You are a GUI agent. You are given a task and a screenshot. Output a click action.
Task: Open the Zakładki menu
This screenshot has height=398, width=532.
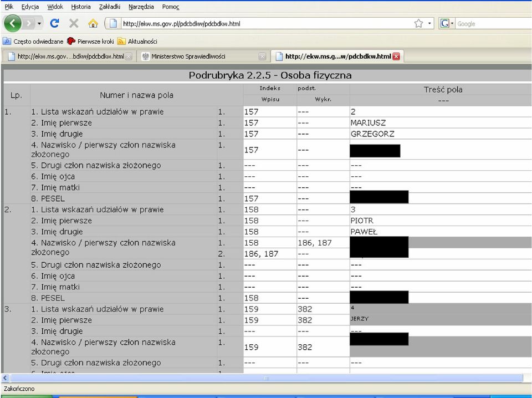(110, 7)
